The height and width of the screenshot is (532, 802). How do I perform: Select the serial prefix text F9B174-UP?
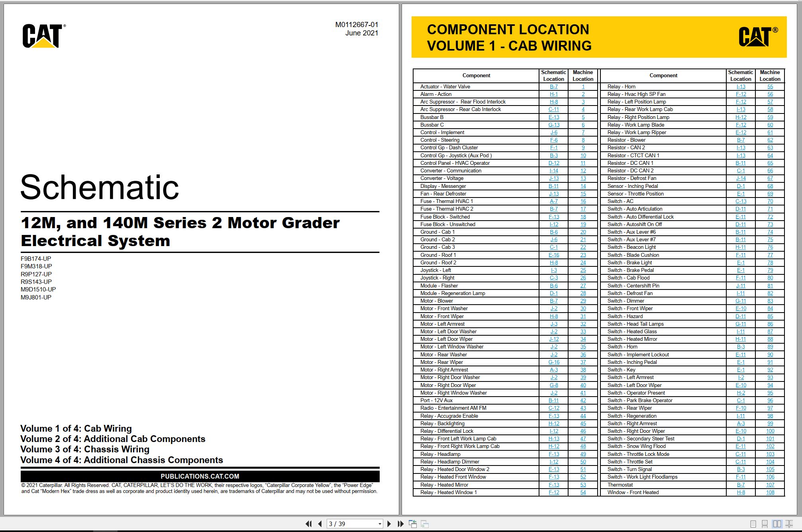(36, 258)
